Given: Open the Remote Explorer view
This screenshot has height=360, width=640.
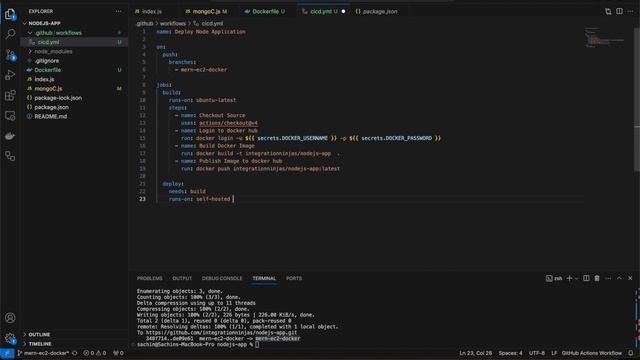Looking at the screenshot, I should pyautogui.click(x=10, y=116).
